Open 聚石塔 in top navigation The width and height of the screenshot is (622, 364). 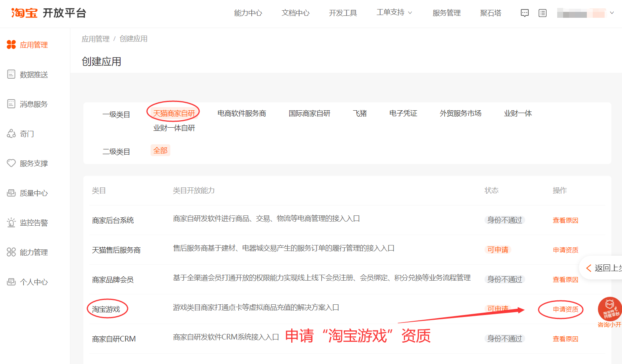[x=491, y=13]
